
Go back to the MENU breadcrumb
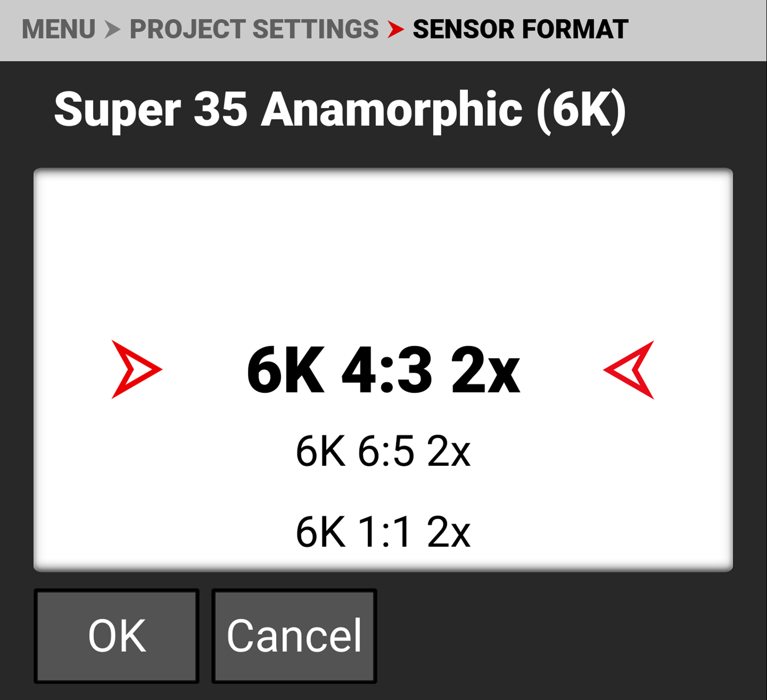pyautogui.click(x=58, y=29)
